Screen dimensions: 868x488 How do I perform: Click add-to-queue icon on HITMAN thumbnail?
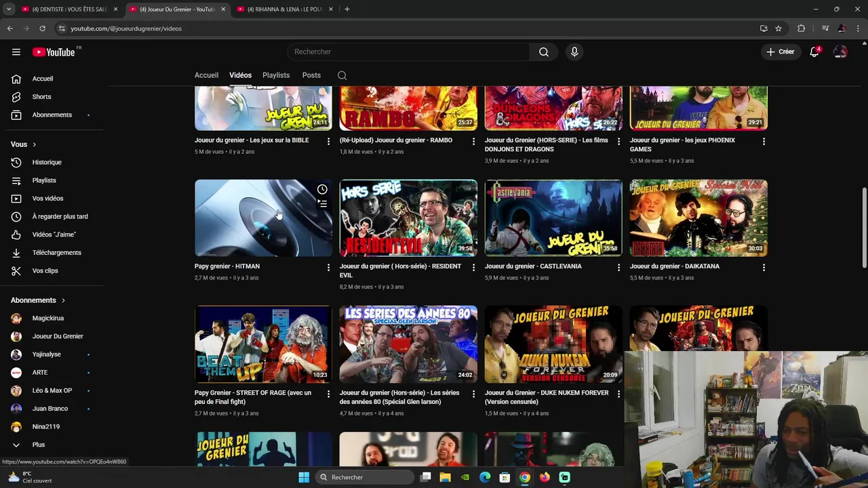coord(322,203)
